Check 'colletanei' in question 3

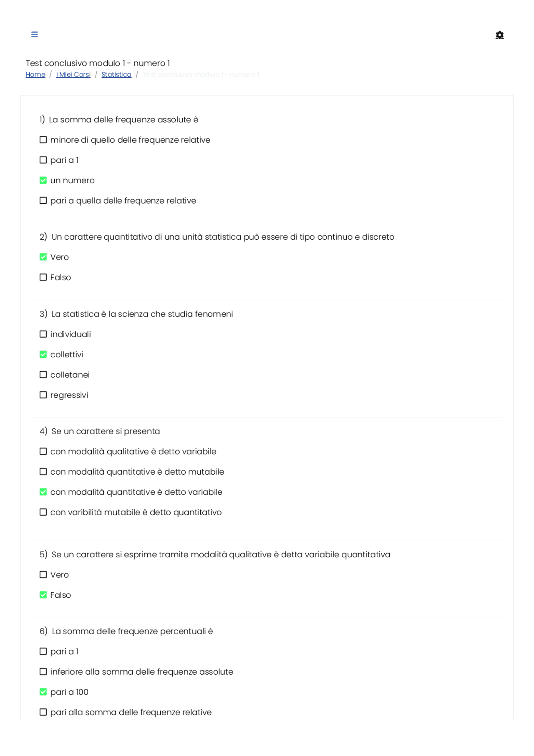coord(43,374)
